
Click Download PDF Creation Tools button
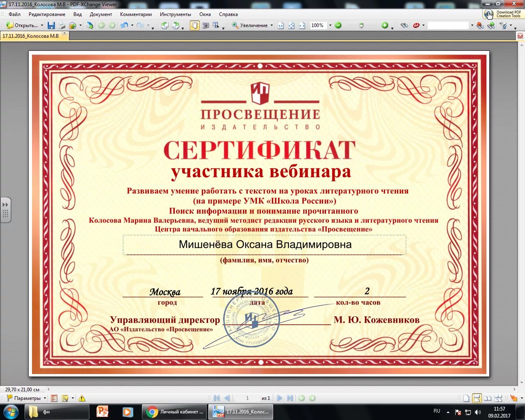point(503,14)
